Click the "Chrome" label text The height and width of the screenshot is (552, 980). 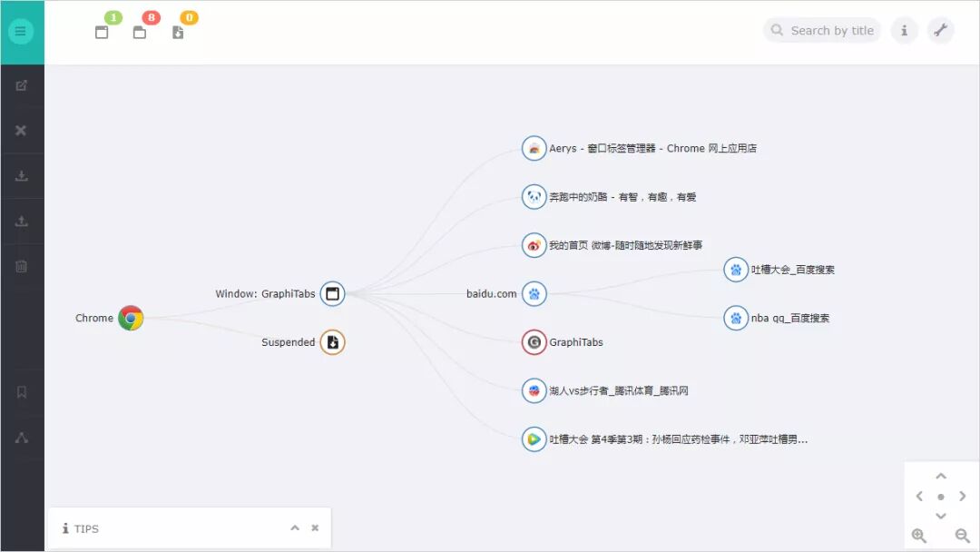pyautogui.click(x=94, y=318)
